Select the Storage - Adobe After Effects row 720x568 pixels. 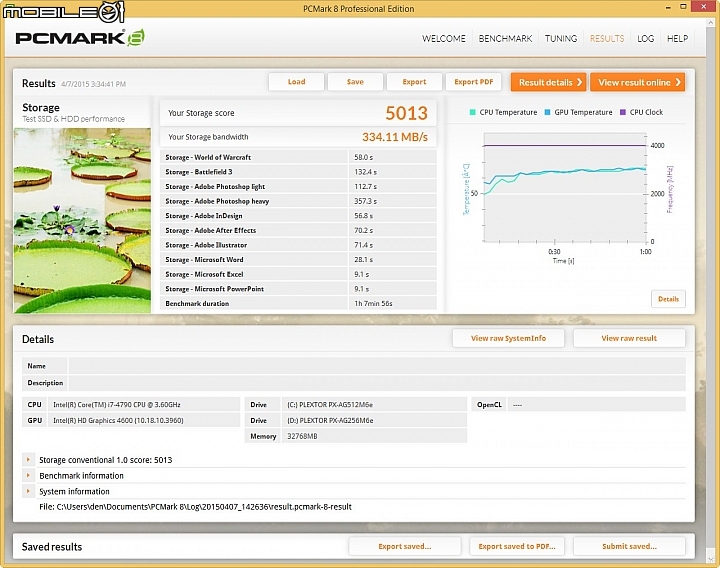[x=298, y=231]
